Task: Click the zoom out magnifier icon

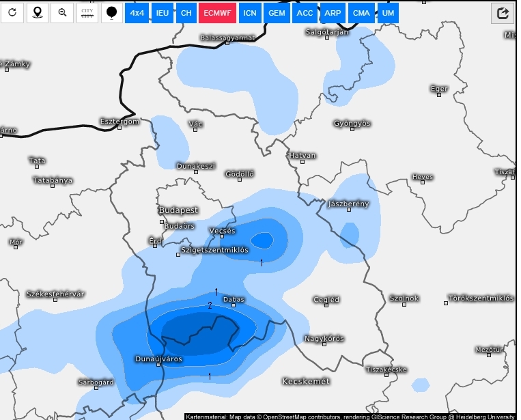Action: [x=62, y=13]
